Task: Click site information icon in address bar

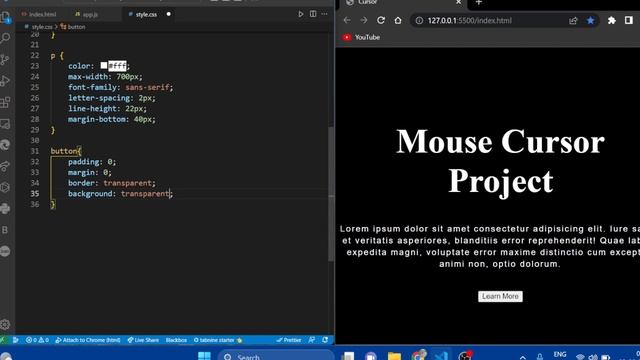Action: pos(419,20)
